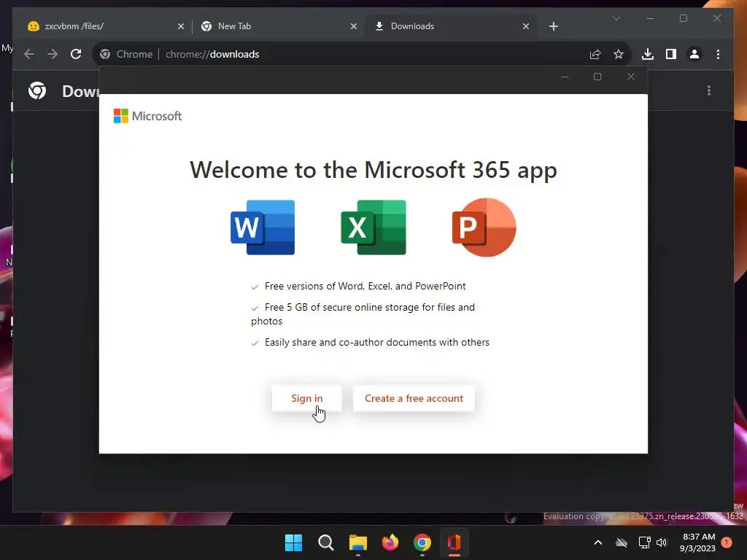747x560 pixels.
Task: Click 'Free versions of Word, Excel, and PowerPoint' text
Action: [x=365, y=286]
